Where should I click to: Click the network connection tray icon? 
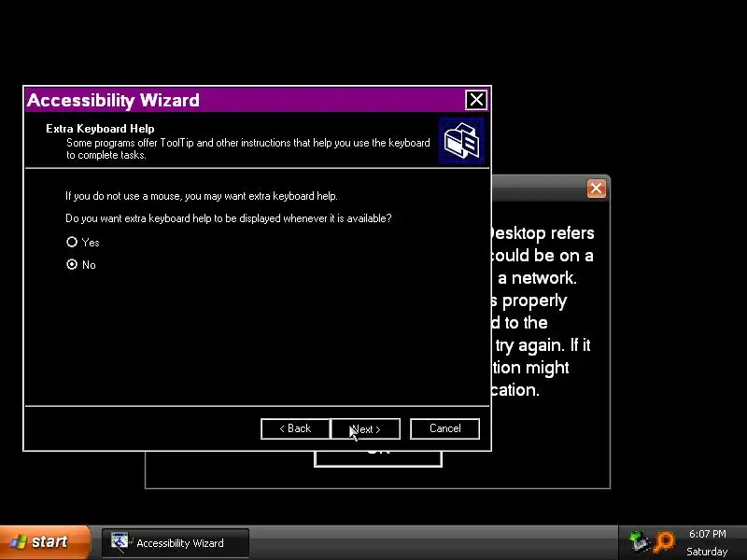pos(640,541)
